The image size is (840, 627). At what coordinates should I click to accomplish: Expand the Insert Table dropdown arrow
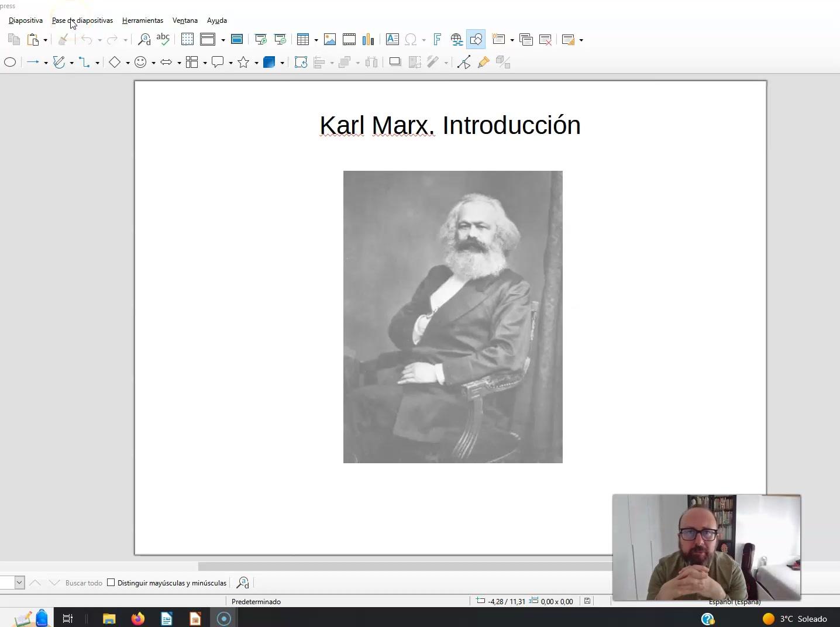click(316, 40)
